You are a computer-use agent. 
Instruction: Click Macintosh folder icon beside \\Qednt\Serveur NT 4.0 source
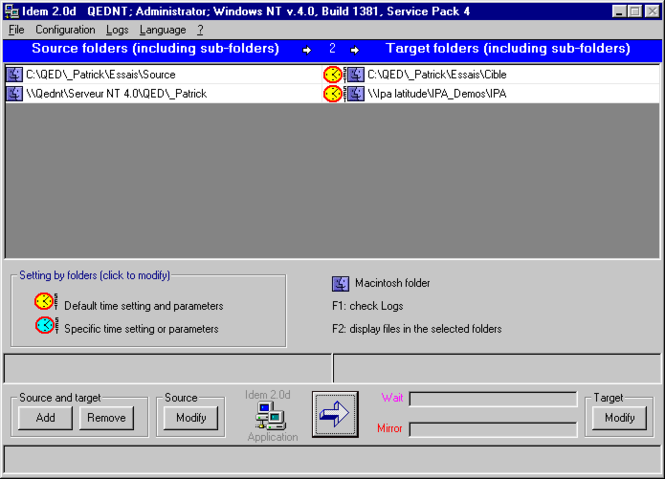tap(14, 94)
